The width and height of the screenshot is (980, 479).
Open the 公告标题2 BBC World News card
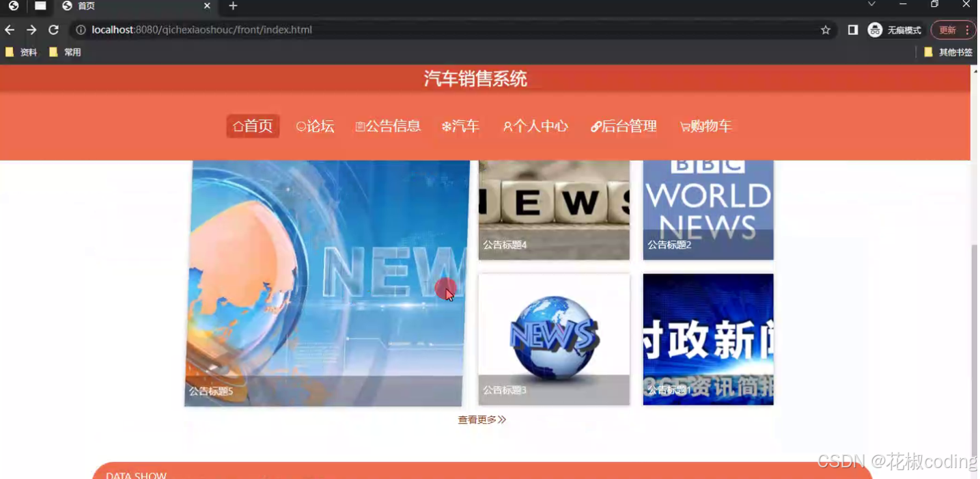click(x=708, y=210)
